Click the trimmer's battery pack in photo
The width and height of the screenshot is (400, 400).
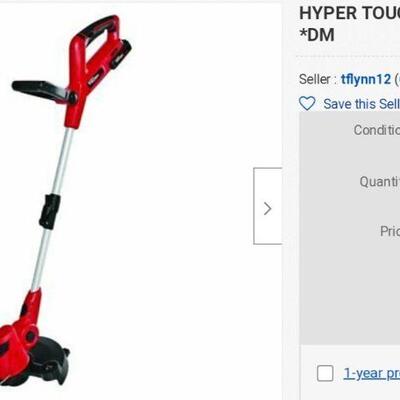[x=121, y=53]
